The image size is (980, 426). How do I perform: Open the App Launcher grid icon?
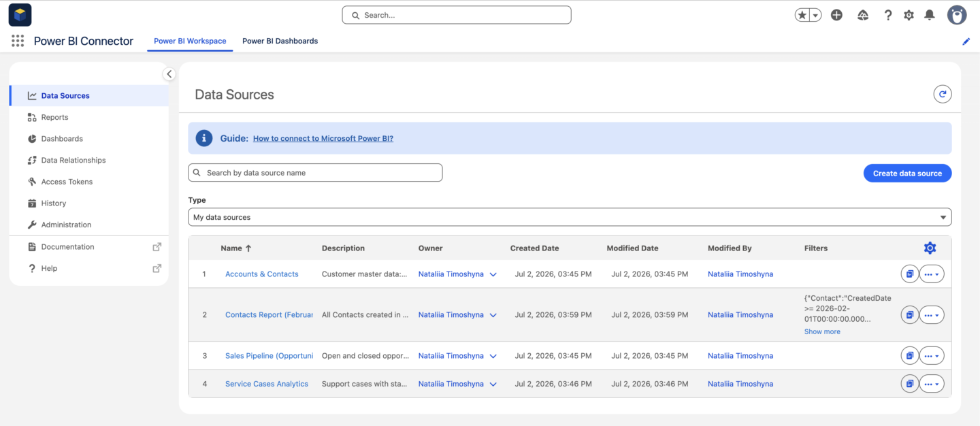(x=18, y=41)
